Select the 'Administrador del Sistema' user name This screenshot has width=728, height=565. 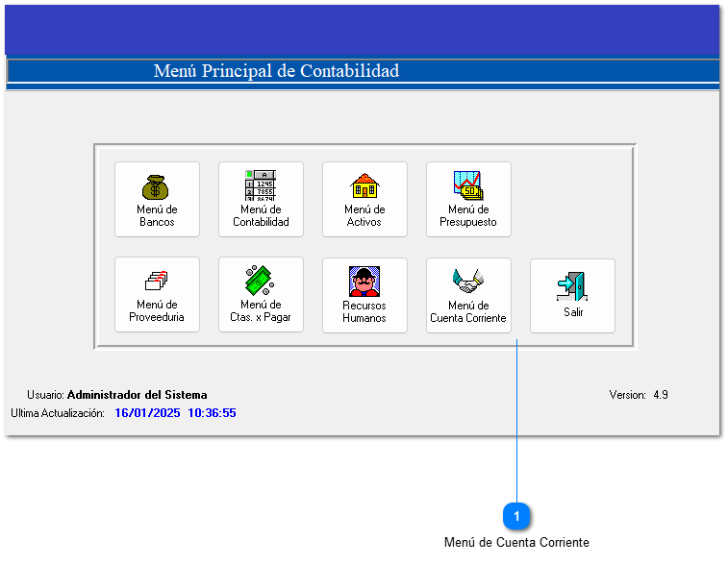point(137,395)
